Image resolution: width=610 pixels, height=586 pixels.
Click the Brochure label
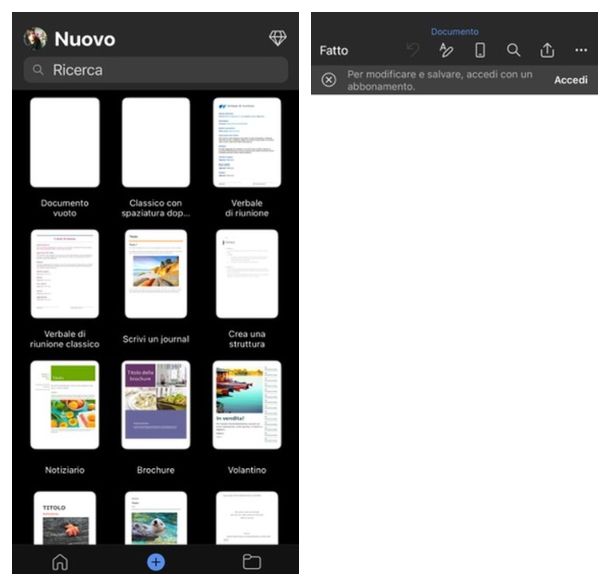coord(156,470)
